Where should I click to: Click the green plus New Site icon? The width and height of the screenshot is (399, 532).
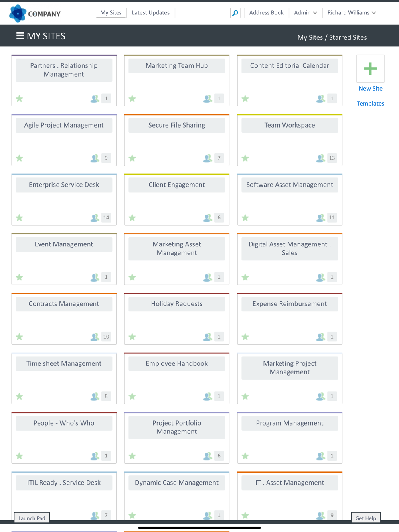coord(370,69)
